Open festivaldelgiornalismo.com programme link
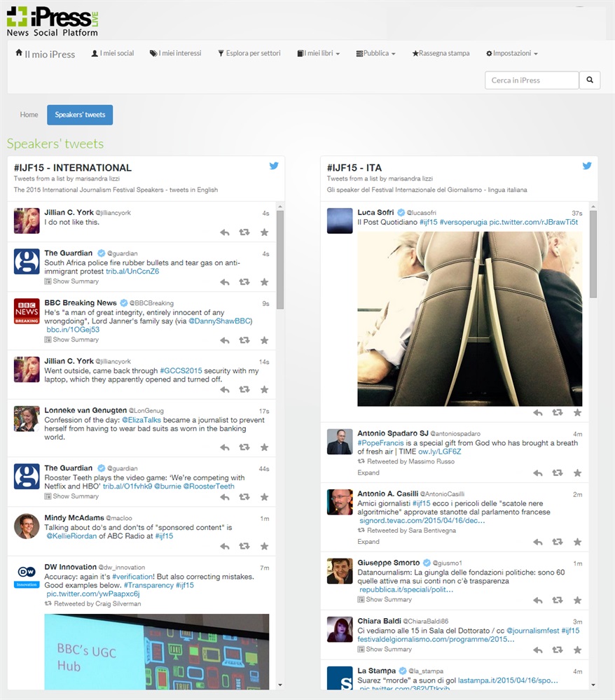Screen dimensions: 615x700 [x=436, y=639]
